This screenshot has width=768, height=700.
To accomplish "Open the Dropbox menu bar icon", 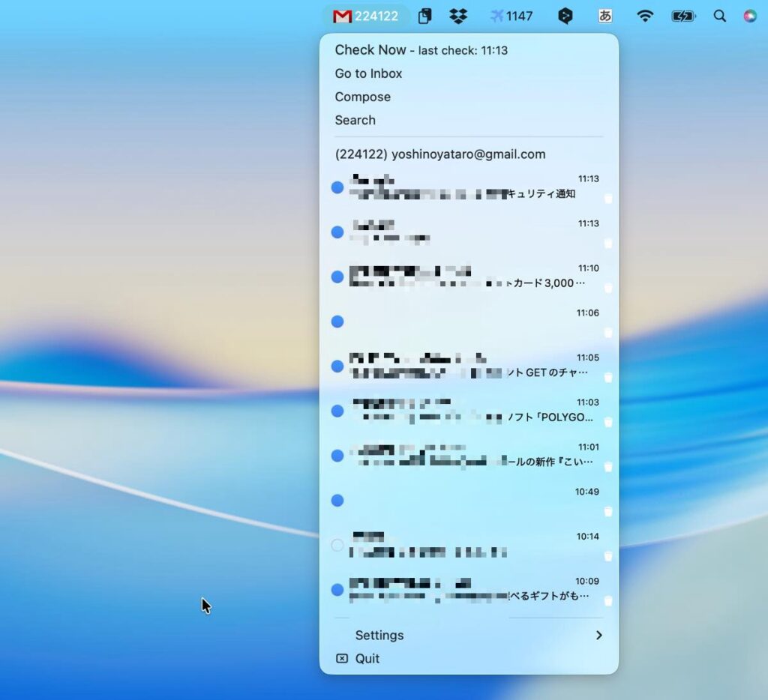I will [457, 16].
